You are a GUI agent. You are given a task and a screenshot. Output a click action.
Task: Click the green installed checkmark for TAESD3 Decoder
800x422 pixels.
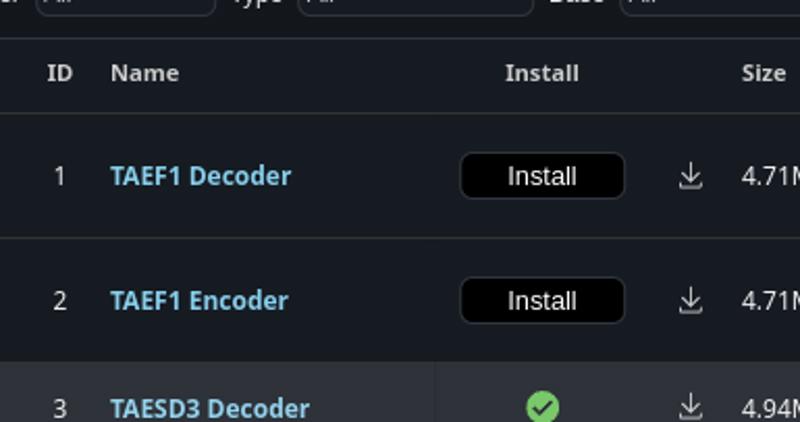pos(542,407)
